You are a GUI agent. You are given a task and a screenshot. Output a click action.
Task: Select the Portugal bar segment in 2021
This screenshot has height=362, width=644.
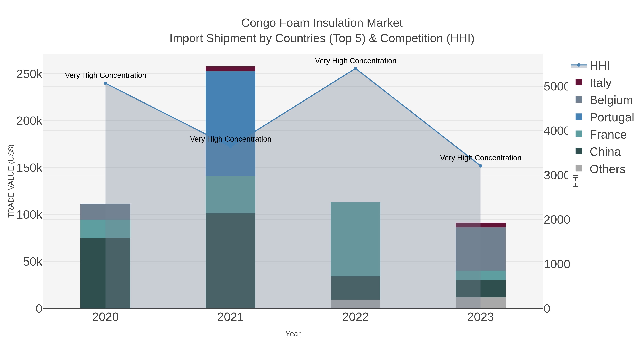(x=231, y=123)
